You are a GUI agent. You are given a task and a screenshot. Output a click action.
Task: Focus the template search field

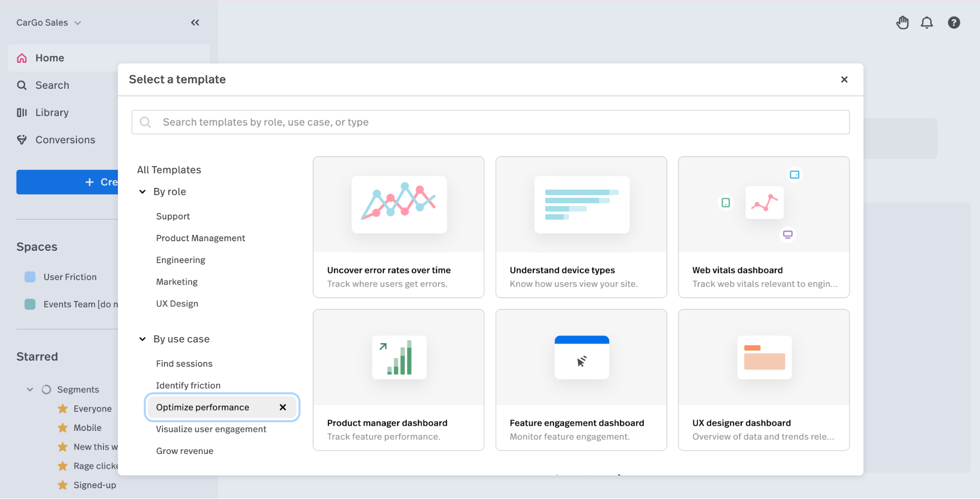pyautogui.click(x=490, y=122)
